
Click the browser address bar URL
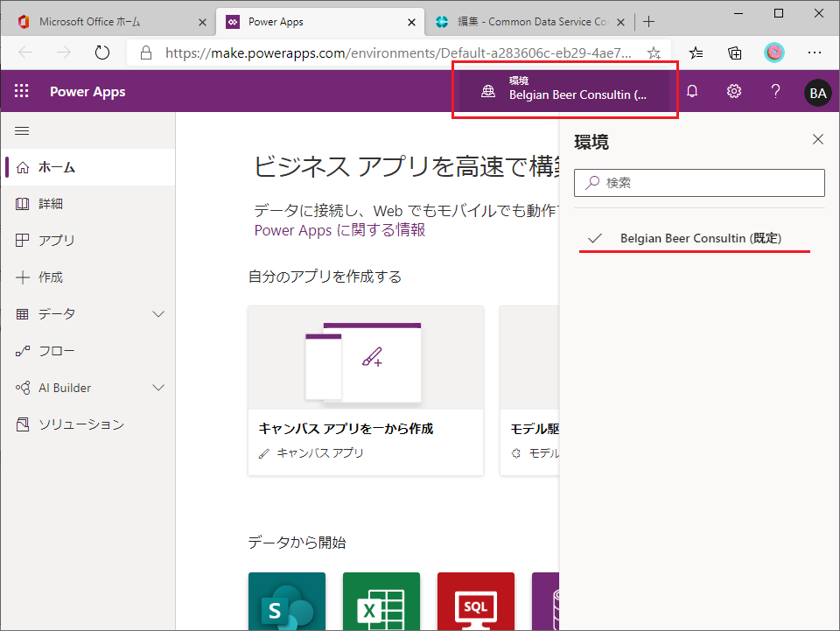click(x=398, y=53)
